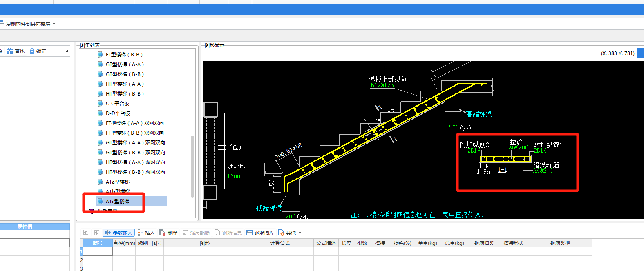Click the 删除 delete button
The width and height of the screenshot is (644, 271).
point(168,233)
